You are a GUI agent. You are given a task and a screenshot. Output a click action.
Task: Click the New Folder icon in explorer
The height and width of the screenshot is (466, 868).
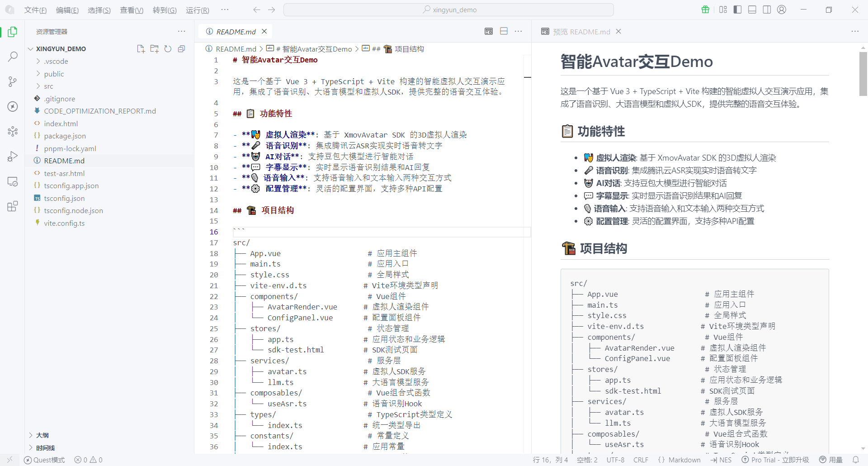pyautogui.click(x=155, y=49)
